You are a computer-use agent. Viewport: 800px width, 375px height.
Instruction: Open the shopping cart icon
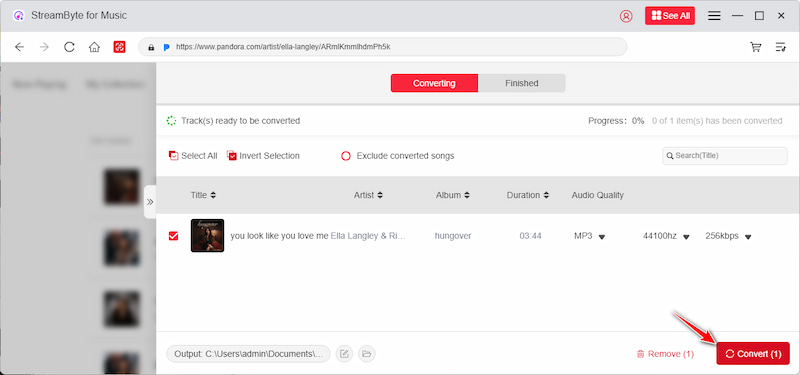pyautogui.click(x=756, y=47)
